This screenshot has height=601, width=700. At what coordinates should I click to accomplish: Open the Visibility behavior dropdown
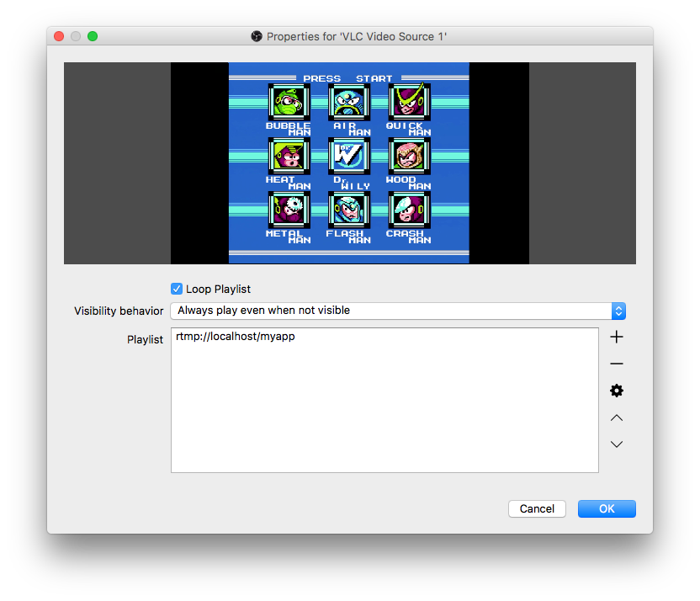[x=398, y=311]
